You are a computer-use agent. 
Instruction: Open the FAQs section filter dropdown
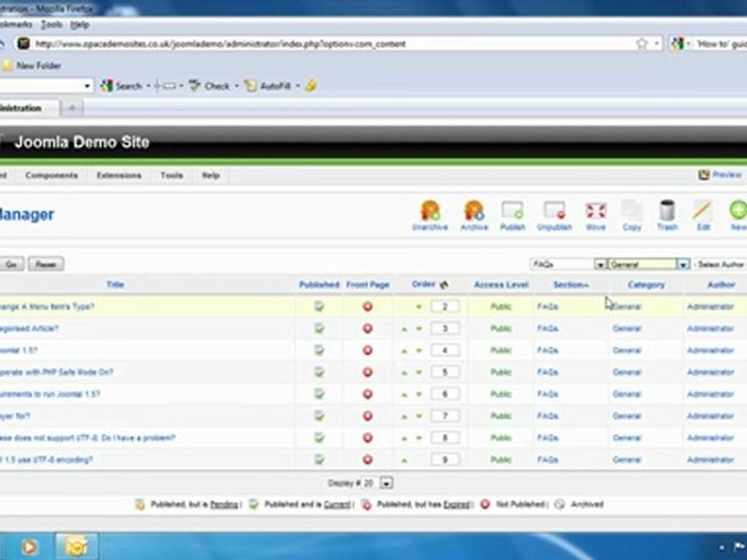[x=568, y=264]
